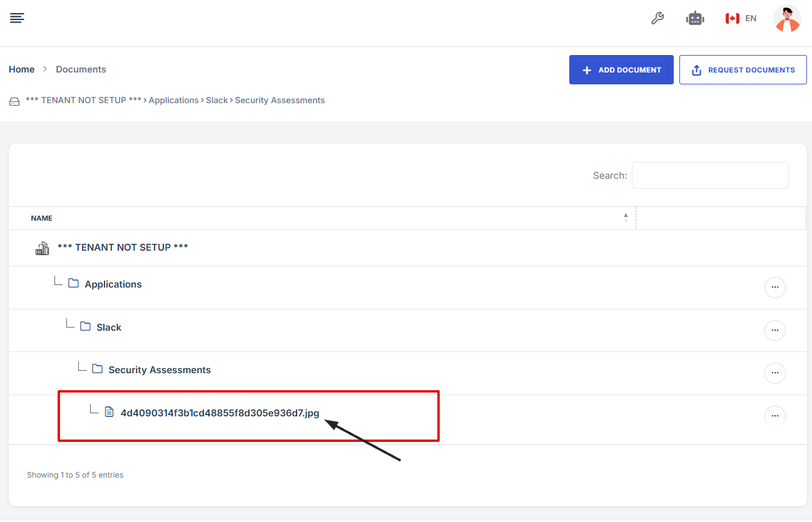812x522 pixels.
Task: Click the jpg document file icon
Action: coord(109,412)
